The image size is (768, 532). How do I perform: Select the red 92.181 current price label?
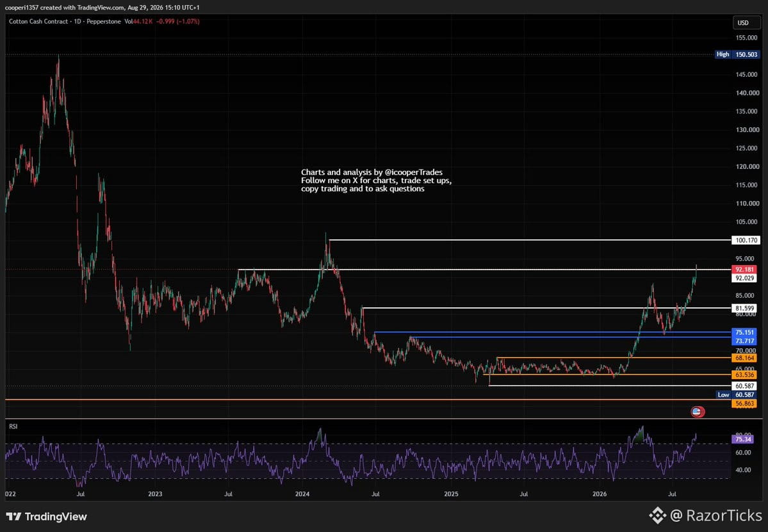pos(744,269)
